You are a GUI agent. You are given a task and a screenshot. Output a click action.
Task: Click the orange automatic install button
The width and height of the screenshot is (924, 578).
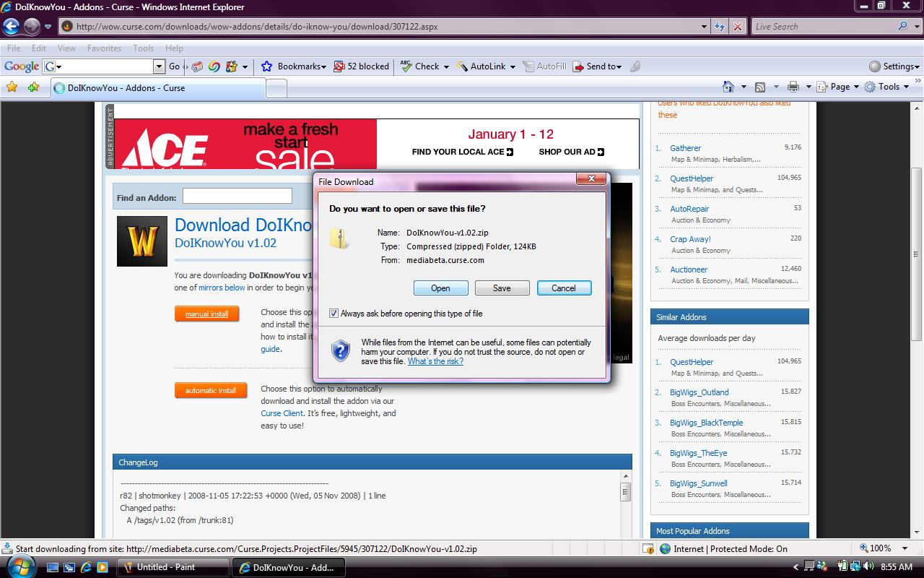(210, 390)
